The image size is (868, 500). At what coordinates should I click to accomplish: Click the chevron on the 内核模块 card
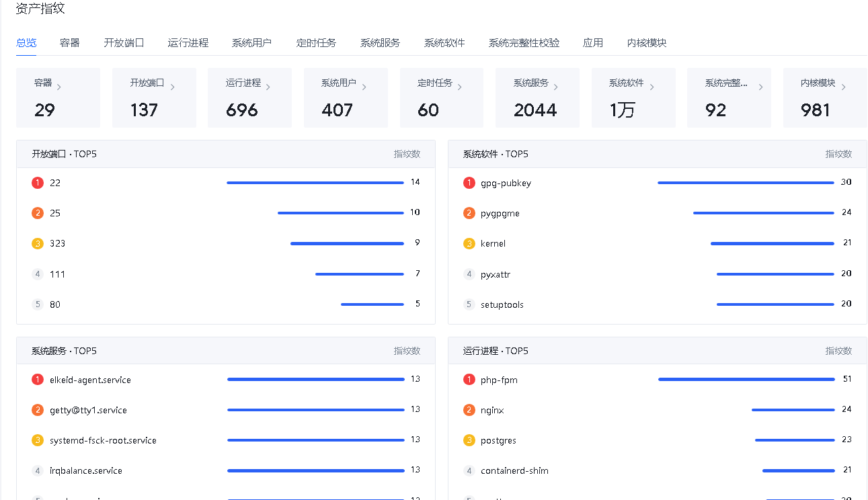843,87
